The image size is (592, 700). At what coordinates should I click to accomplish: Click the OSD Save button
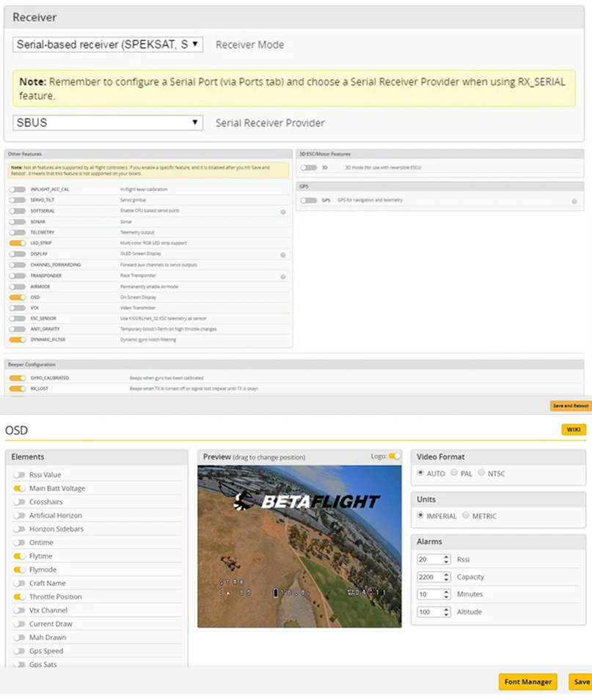[580, 682]
